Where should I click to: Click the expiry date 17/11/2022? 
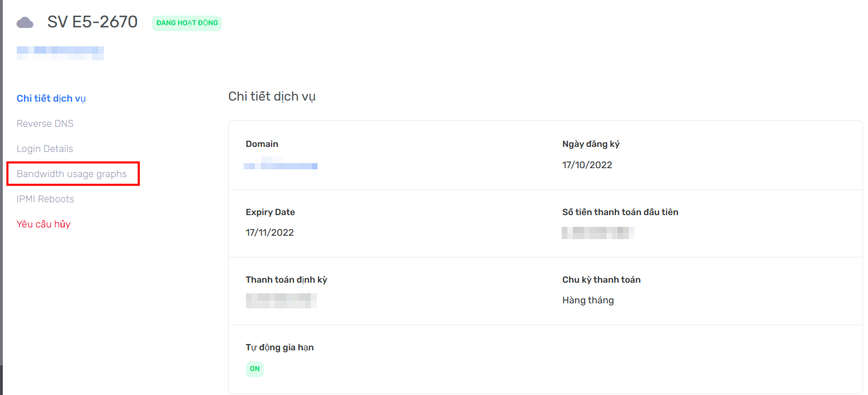[x=269, y=232]
